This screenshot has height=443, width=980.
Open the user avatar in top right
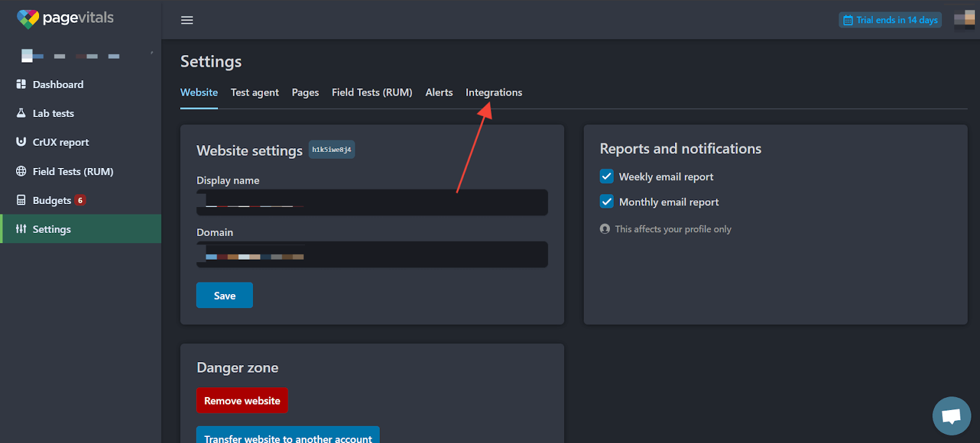[x=964, y=20]
